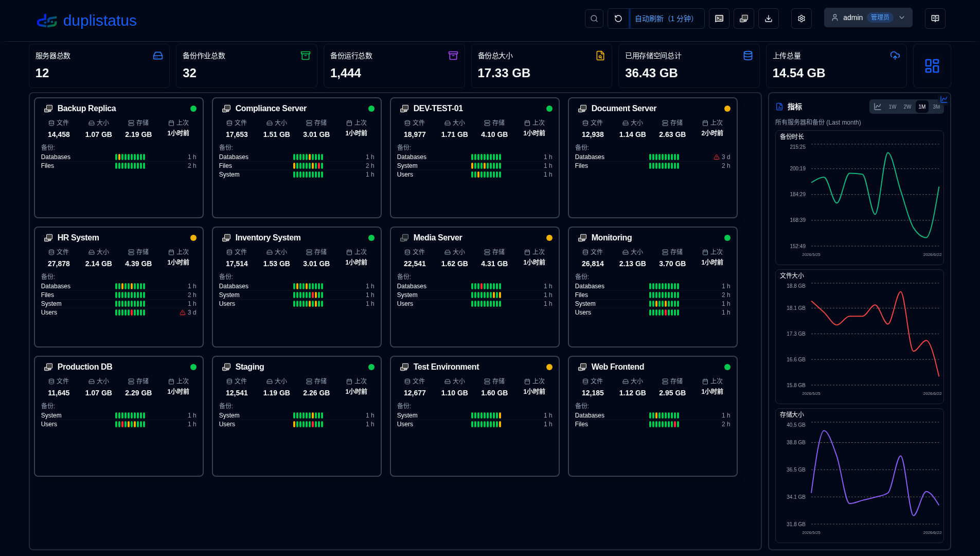The height and width of the screenshot is (556, 980).
Task: Click the refresh now icon
Action: (618, 19)
